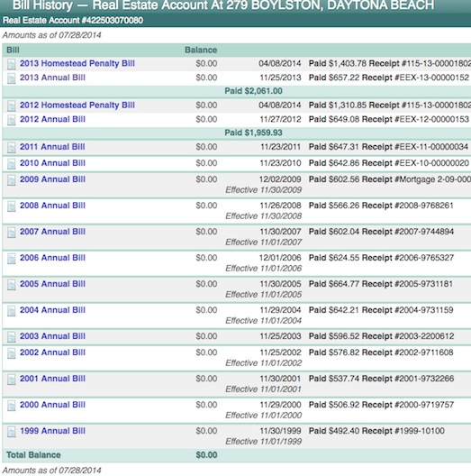Click document icon beside 2012 Homestead Penalty Bill
The height and width of the screenshot is (476, 471).
pyautogui.click(x=12, y=105)
